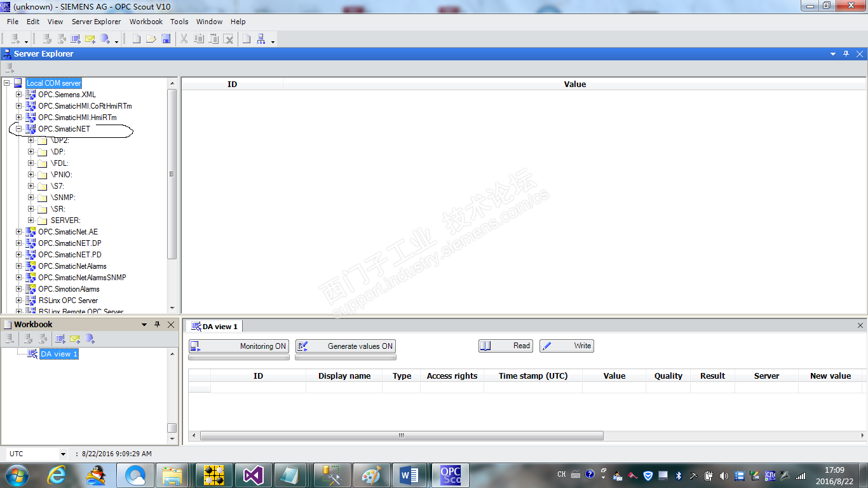Select OPC.SimotionAlarms in the tree

coord(69,289)
